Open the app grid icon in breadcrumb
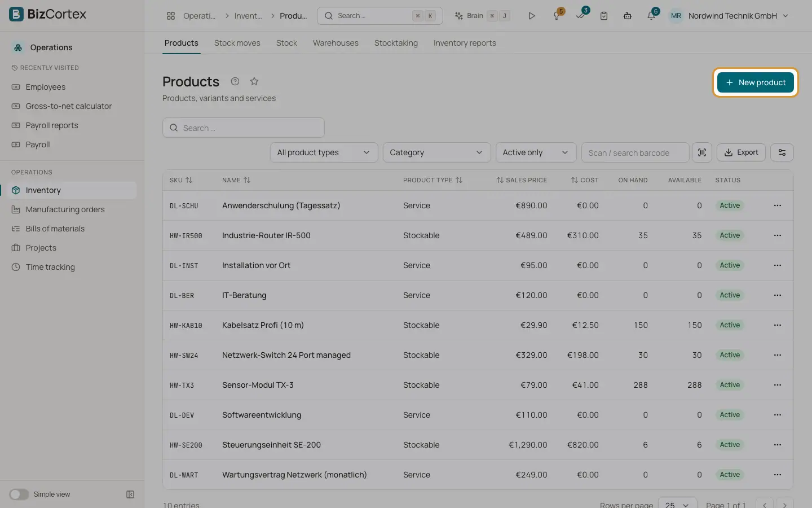 171,16
